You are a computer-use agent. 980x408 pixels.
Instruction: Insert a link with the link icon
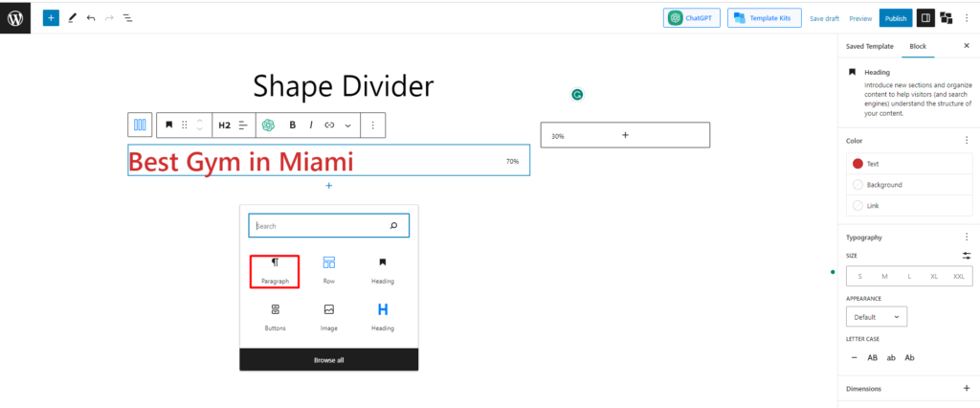329,125
